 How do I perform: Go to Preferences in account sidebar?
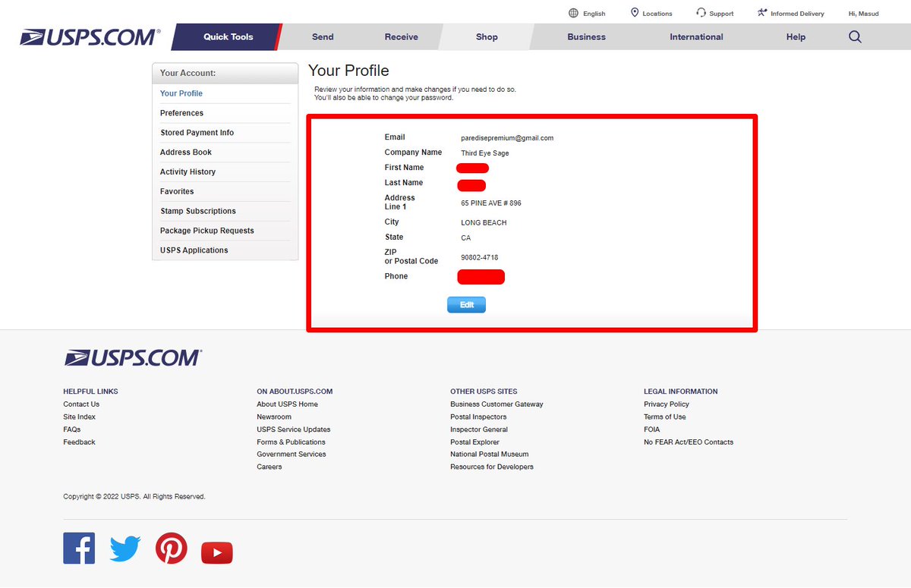coord(181,113)
